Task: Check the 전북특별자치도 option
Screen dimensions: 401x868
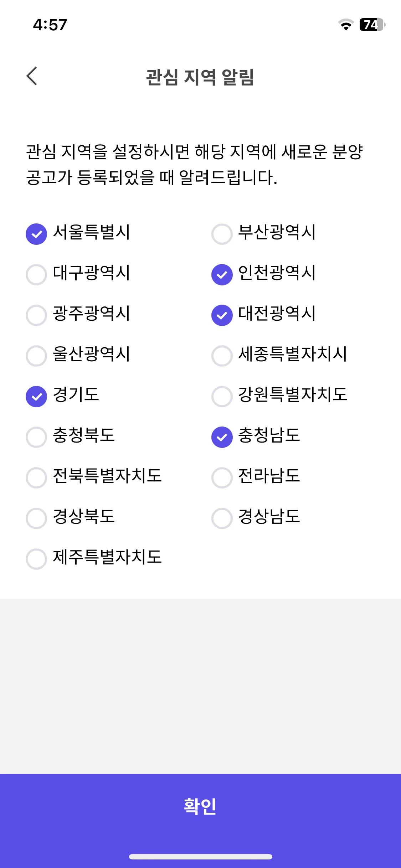Action: [x=36, y=478]
